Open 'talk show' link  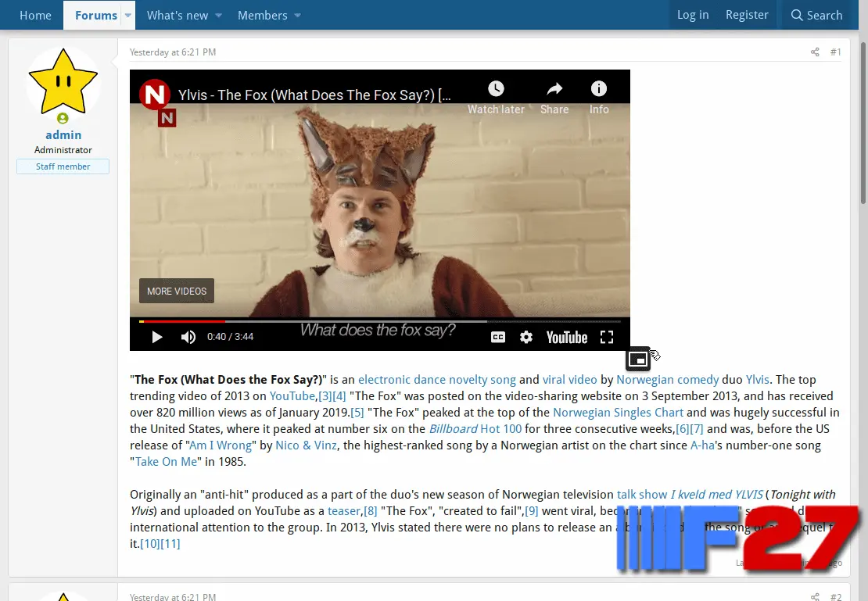(x=642, y=495)
